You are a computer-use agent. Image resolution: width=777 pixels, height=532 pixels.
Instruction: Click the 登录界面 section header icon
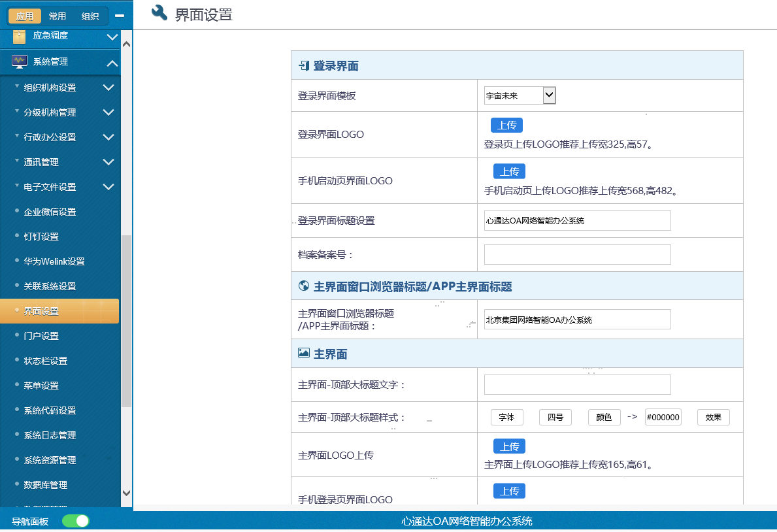point(304,65)
